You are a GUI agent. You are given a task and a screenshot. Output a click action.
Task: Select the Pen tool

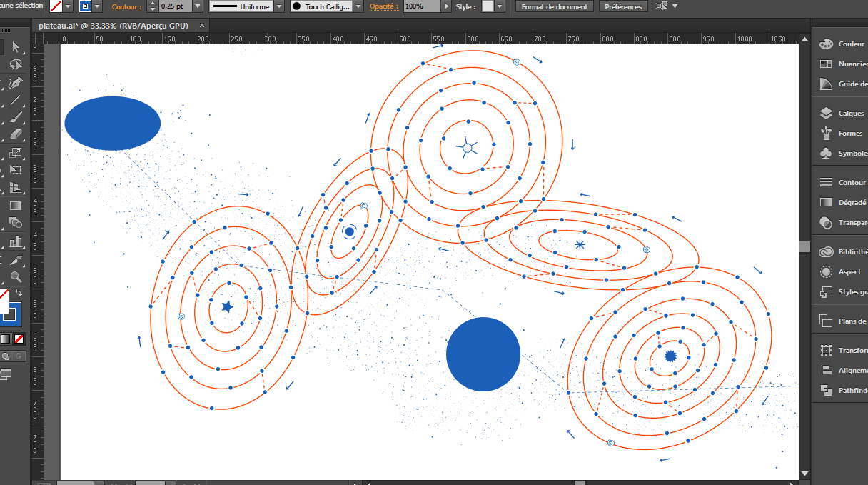tap(16, 83)
